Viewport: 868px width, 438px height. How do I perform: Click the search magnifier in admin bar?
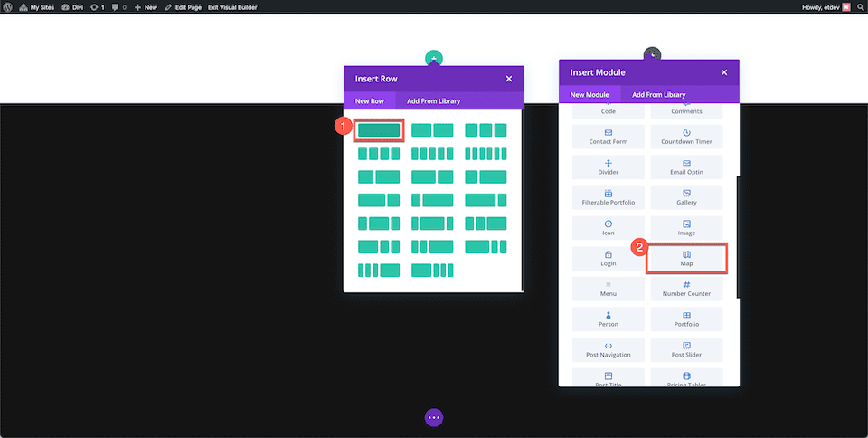(860, 8)
